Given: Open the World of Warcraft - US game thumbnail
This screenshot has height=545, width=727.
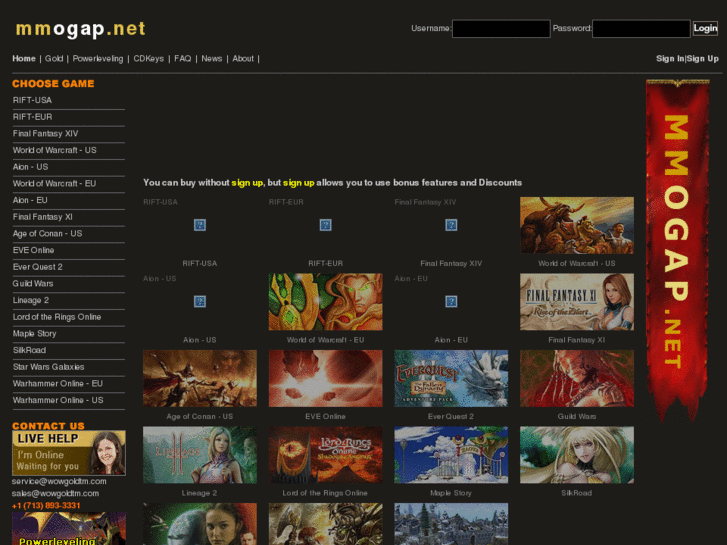Looking at the screenshot, I should 577,225.
